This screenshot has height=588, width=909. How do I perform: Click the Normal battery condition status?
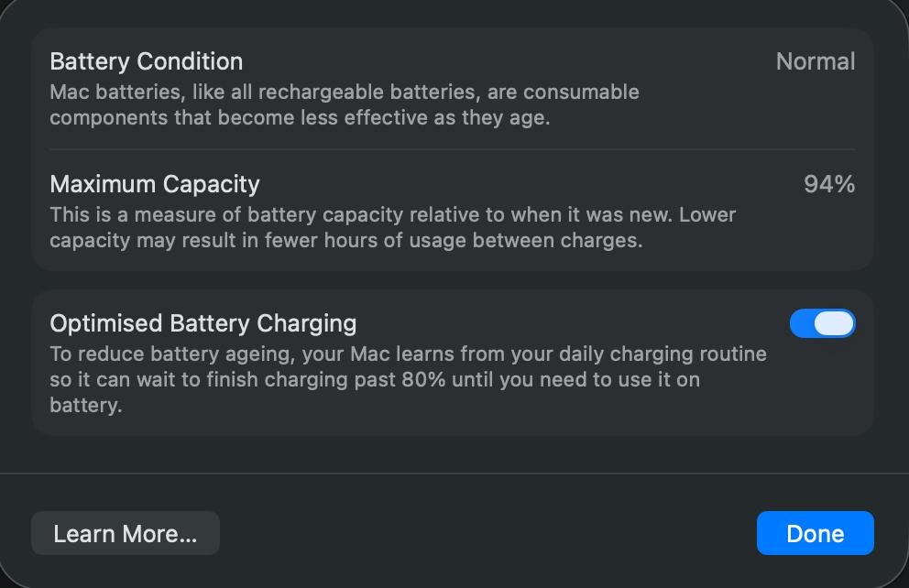tap(815, 61)
